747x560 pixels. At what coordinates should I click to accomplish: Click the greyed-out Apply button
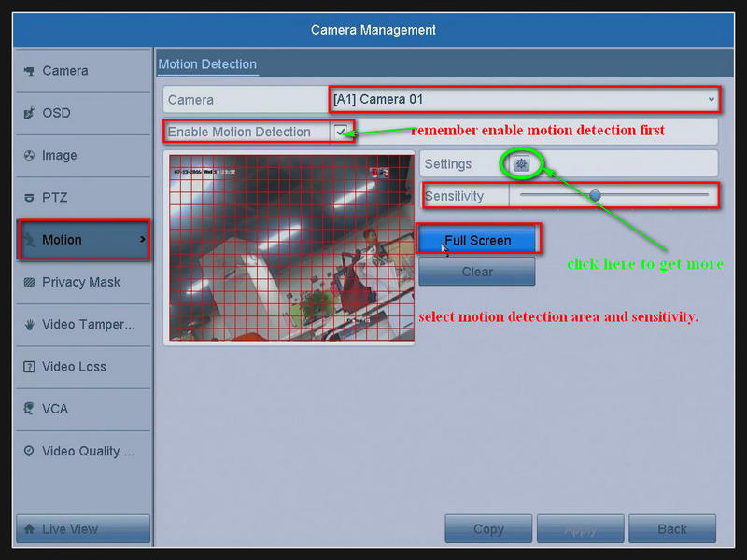click(580, 528)
